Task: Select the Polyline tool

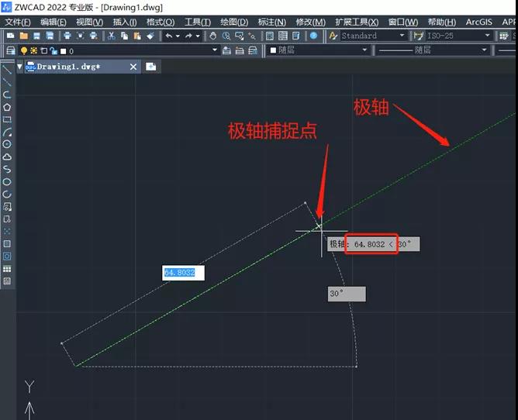Action: (7, 95)
